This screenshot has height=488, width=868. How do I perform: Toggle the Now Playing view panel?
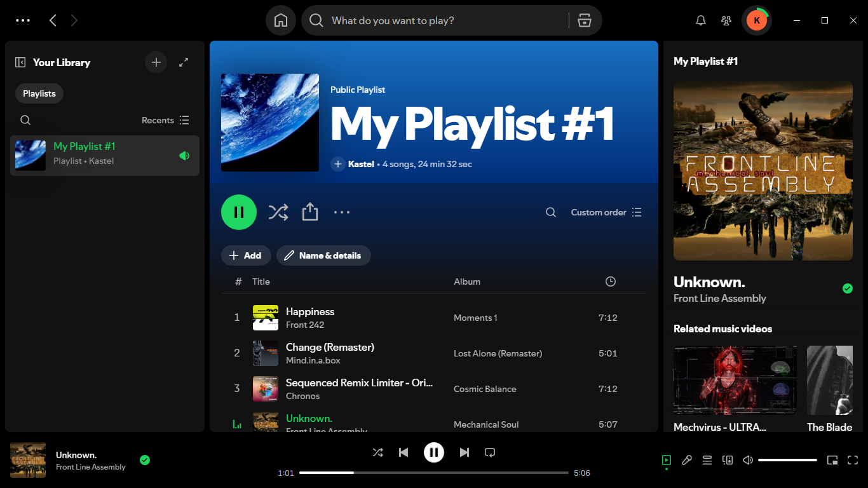click(667, 460)
